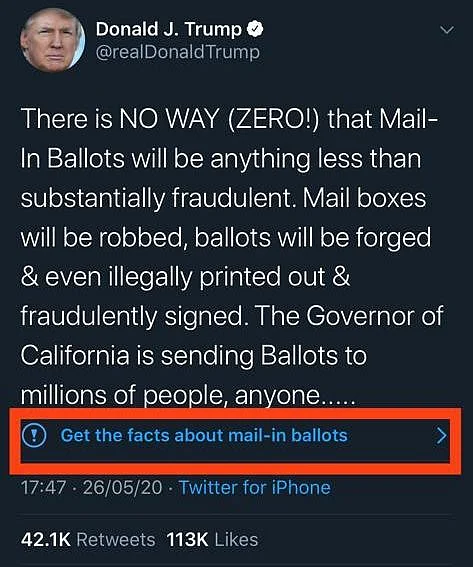Open the profile avatar picture

53,40
